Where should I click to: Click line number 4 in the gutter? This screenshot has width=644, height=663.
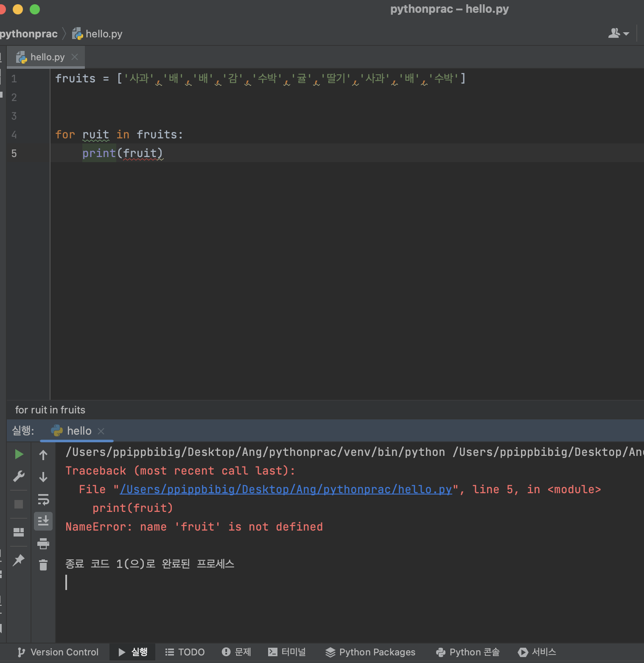click(x=14, y=135)
